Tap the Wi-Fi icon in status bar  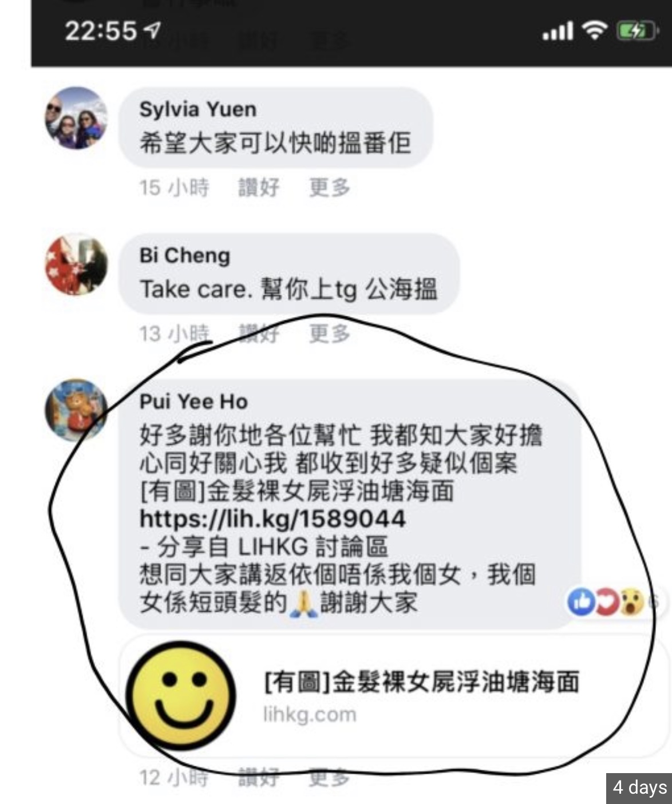[x=595, y=30]
